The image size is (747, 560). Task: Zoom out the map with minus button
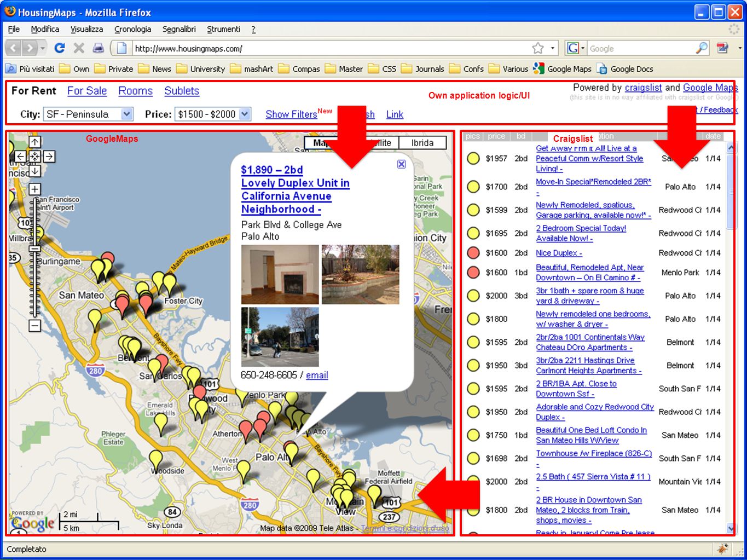[x=34, y=326]
